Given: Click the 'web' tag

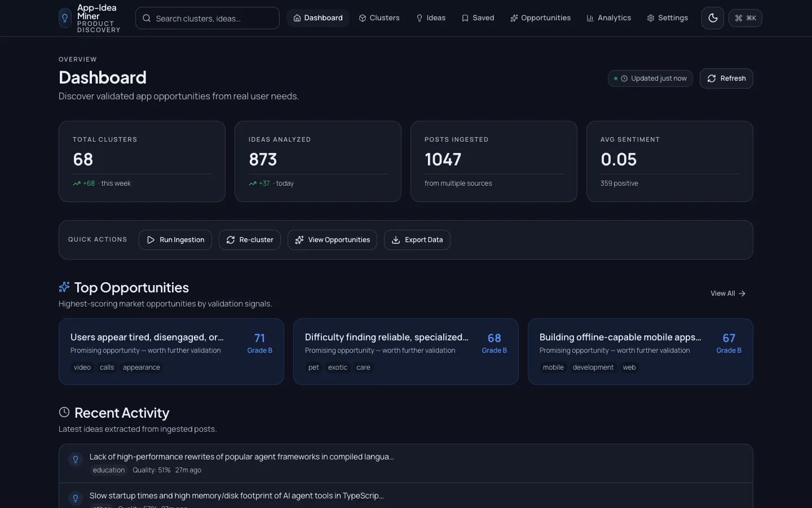Looking at the screenshot, I should [x=629, y=367].
